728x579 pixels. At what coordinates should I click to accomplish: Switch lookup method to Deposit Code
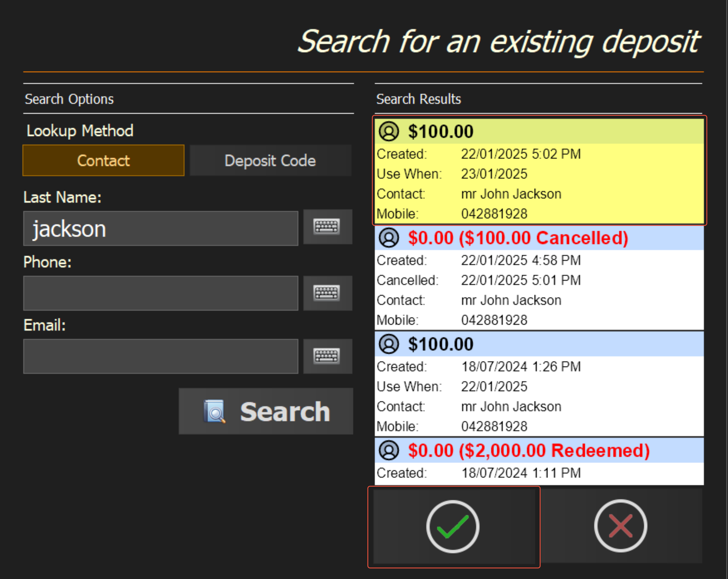coord(270,161)
